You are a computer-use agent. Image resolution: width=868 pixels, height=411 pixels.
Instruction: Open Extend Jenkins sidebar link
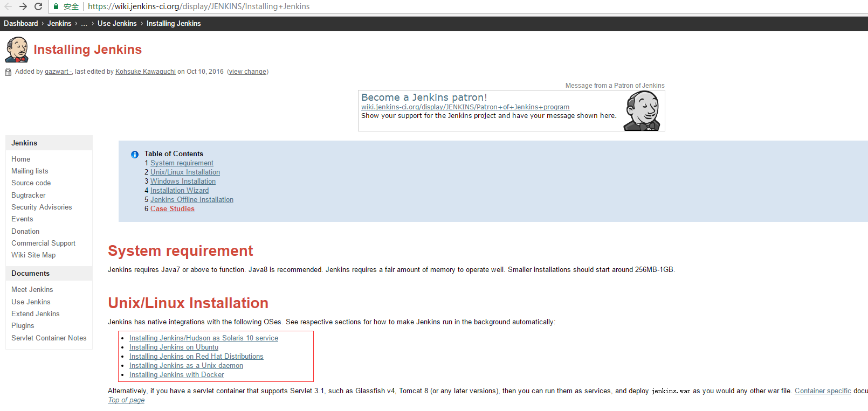[36, 314]
